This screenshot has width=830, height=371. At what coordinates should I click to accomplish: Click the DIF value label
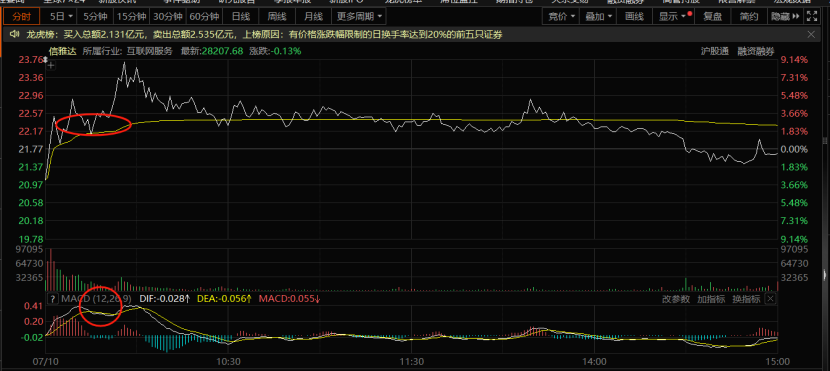pos(165,299)
